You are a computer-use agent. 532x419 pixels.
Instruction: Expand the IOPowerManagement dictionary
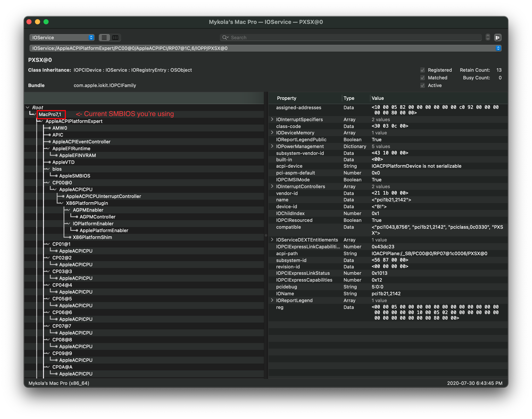tap(272, 146)
